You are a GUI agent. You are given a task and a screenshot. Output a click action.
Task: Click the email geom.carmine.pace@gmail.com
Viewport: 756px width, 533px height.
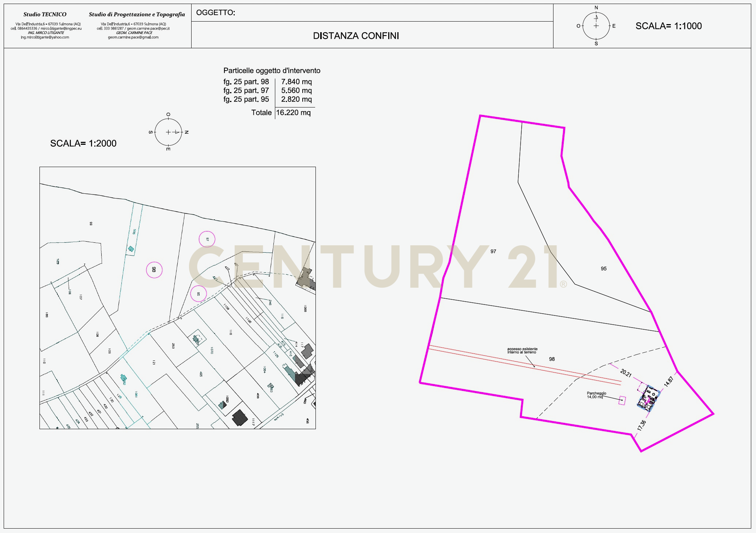click(133, 37)
